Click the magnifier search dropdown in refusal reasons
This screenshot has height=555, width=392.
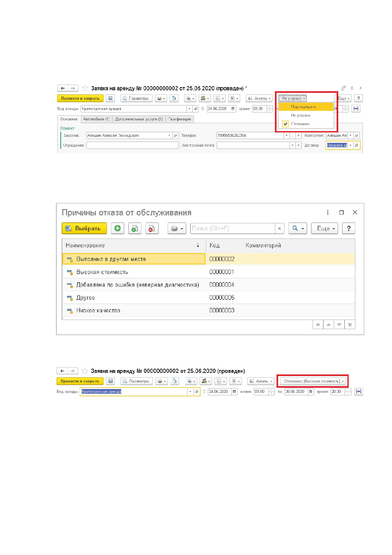(298, 228)
